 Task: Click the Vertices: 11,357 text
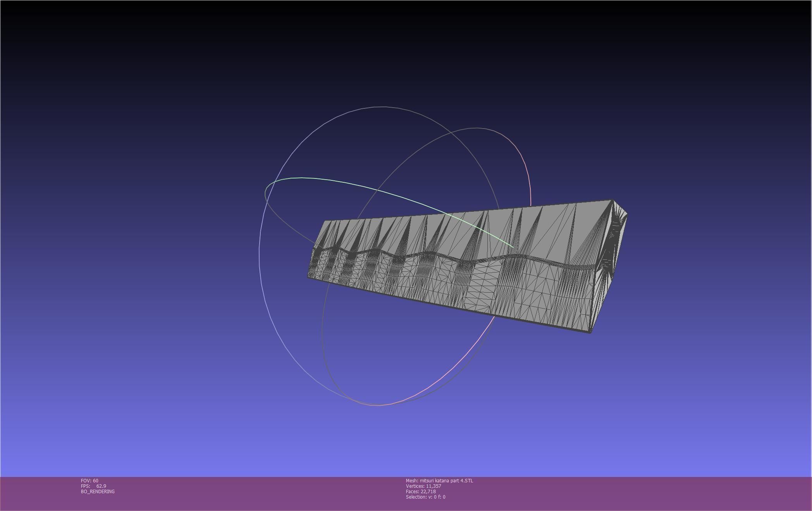(423, 486)
